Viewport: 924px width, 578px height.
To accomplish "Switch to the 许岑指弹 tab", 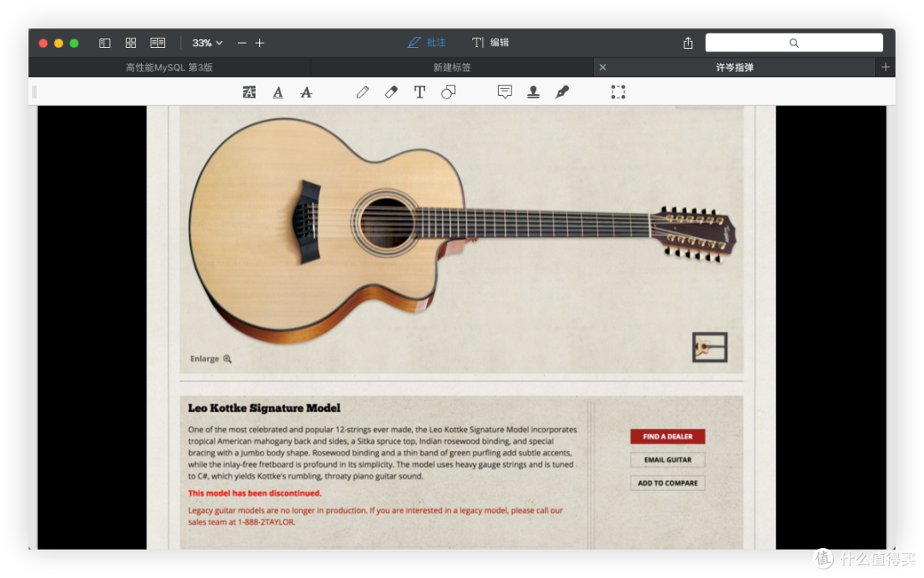I will [x=734, y=68].
